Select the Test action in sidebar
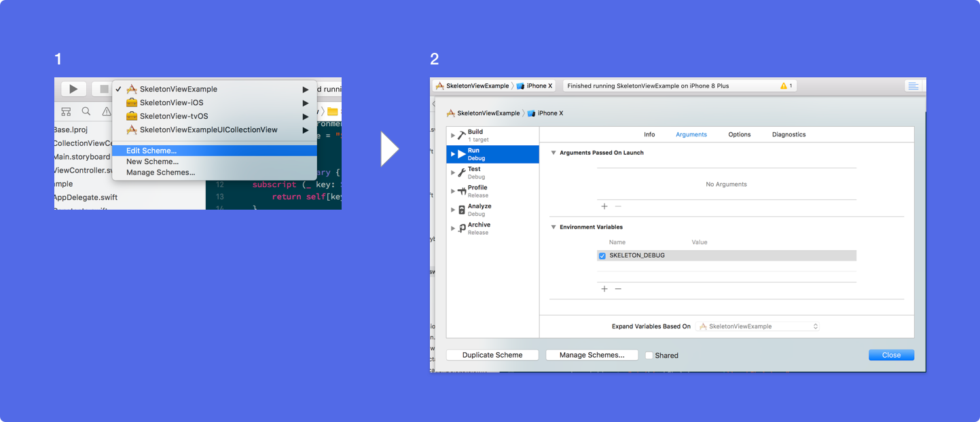The height and width of the screenshot is (422, 980). pyautogui.click(x=492, y=172)
